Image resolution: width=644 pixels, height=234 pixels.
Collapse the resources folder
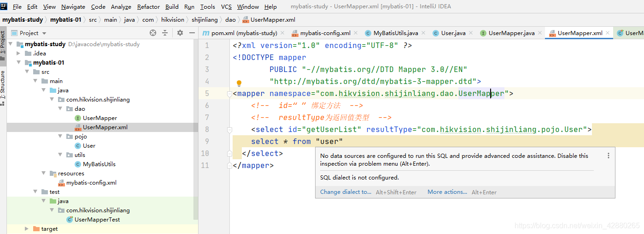44,173
